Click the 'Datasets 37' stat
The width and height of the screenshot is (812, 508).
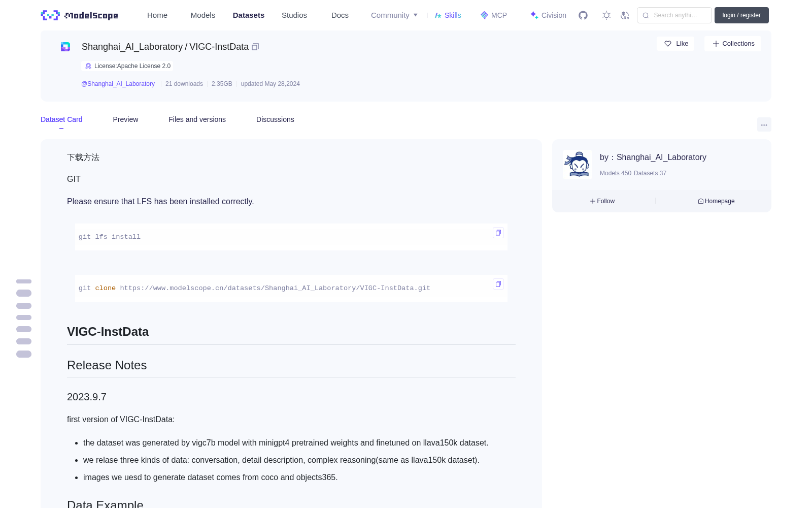650,173
